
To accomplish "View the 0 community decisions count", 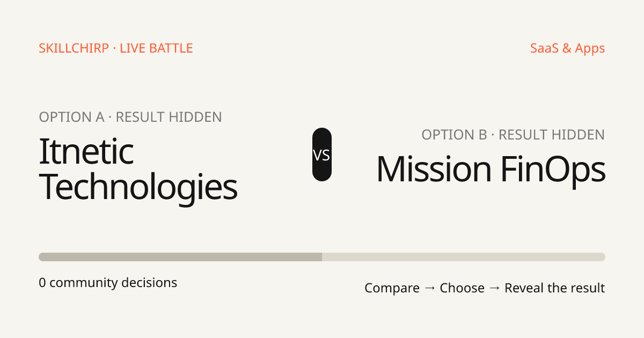I will click(108, 282).
